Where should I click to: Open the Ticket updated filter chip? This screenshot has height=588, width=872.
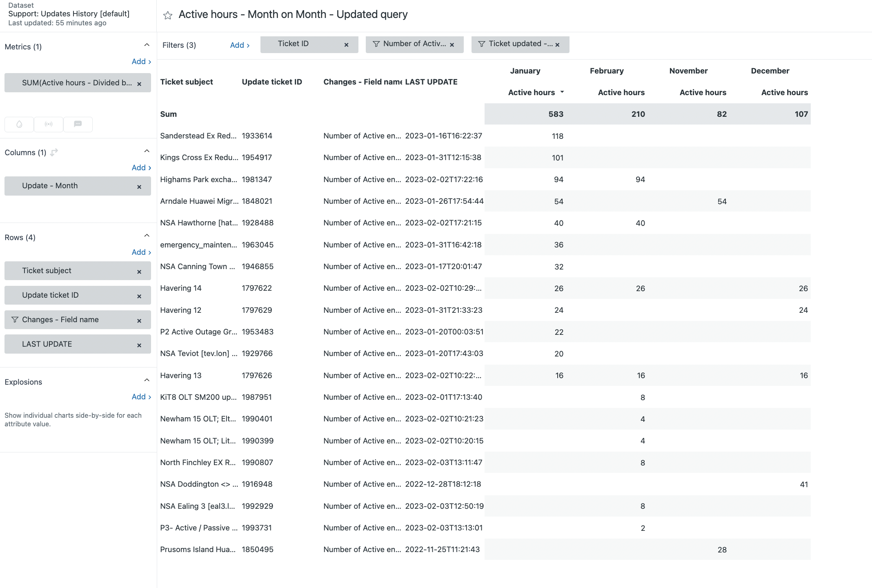(516, 44)
